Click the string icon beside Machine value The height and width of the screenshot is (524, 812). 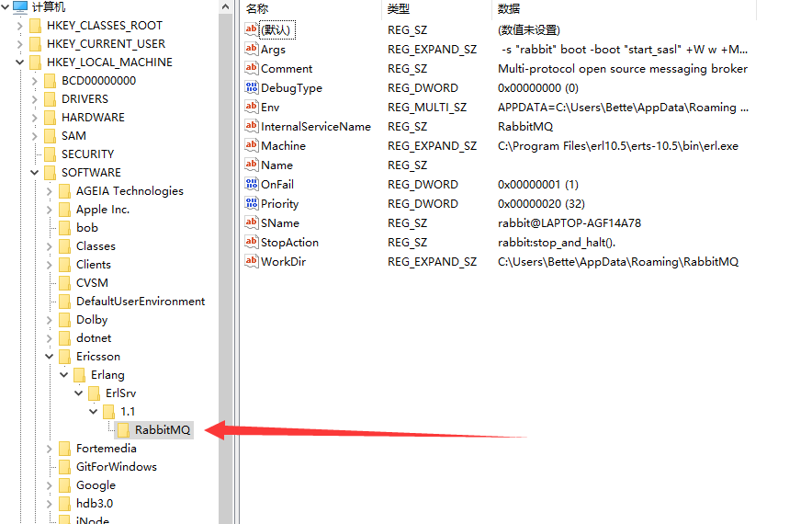pos(251,145)
